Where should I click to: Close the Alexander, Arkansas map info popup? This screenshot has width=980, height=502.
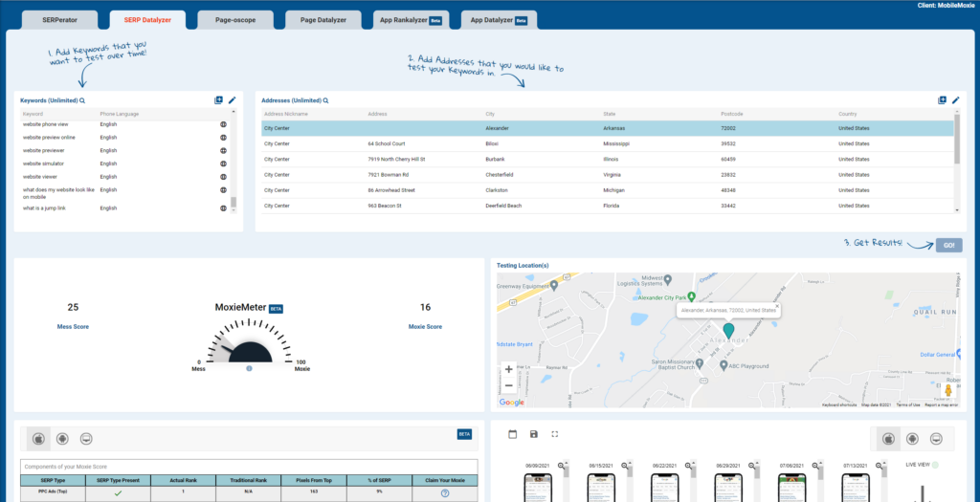pyautogui.click(x=777, y=306)
